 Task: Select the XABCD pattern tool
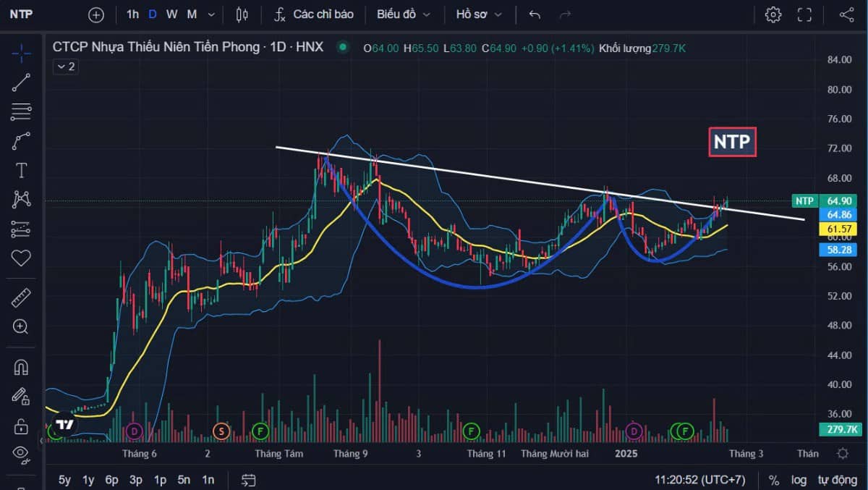point(21,199)
